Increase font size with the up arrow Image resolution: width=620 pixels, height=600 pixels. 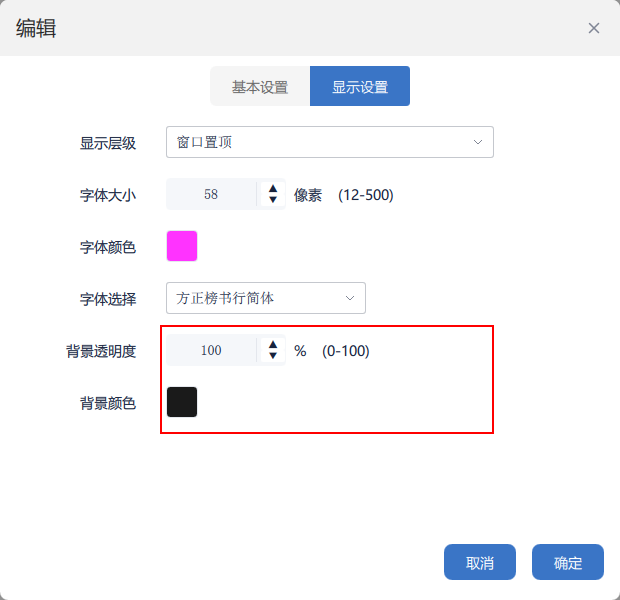click(x=273, y=188)
